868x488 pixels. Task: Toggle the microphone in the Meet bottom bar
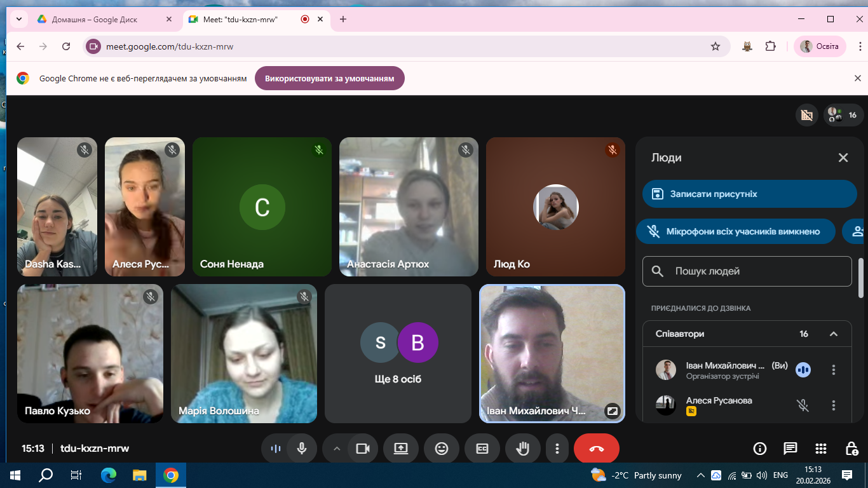pyautogui.click(x=302, y=449)
